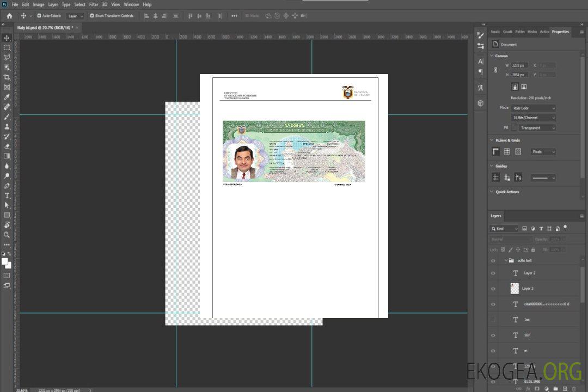Image resolution: width=588 pixels, height=392 pixels.
Task: Select the Lasso tool
Action: (x=7, y=57)
